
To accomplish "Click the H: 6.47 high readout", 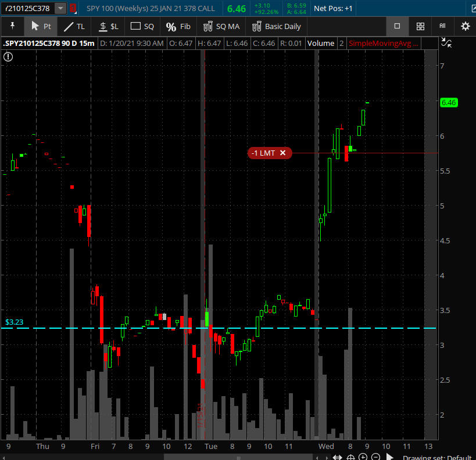I will (x=209, y=44).
